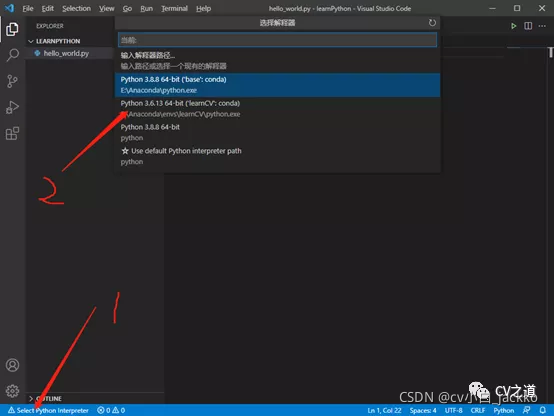Click Select Python Interpreter in status bar
Screen dimensions: 554x416
pyautogui.click(x=48, y=410)
